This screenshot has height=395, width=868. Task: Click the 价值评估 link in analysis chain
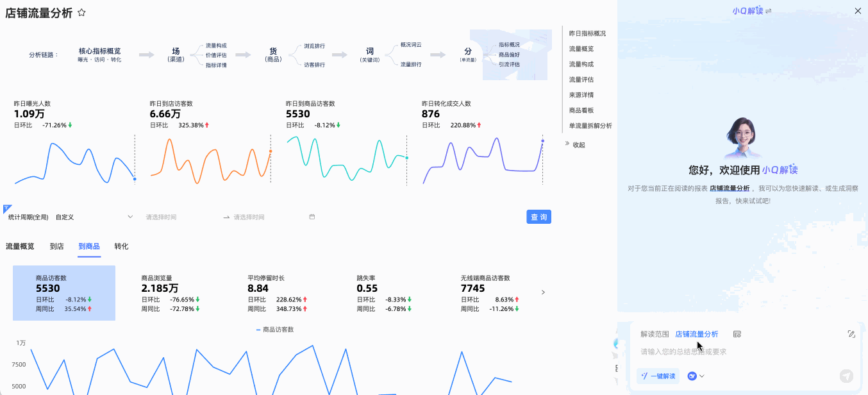click(216, 55)
